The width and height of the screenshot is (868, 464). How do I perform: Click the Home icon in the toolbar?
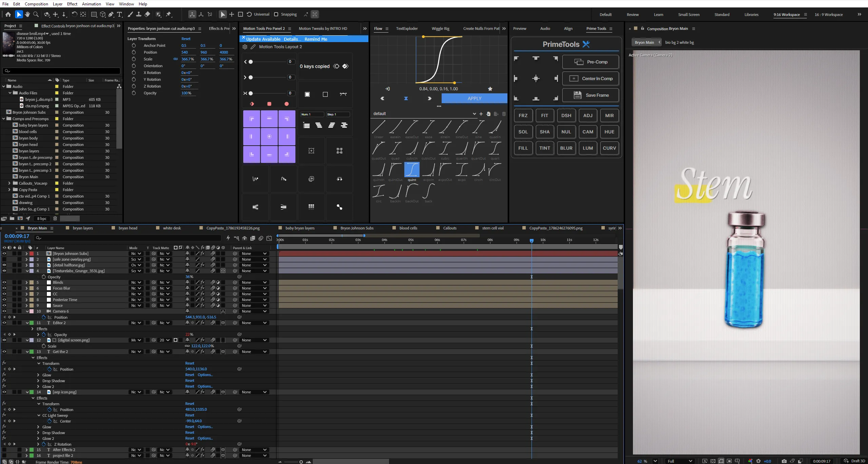pos(8,14)
